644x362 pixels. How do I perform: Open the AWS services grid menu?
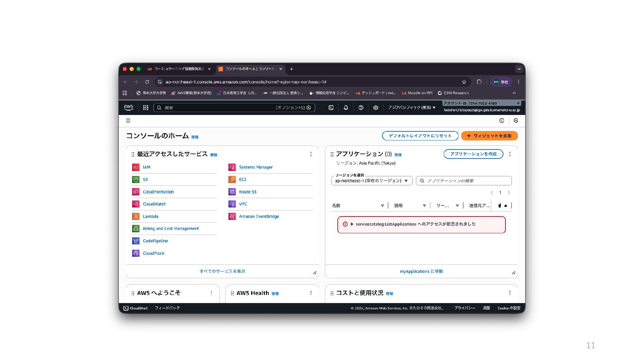pyautogui.click(x=146, y=108)
